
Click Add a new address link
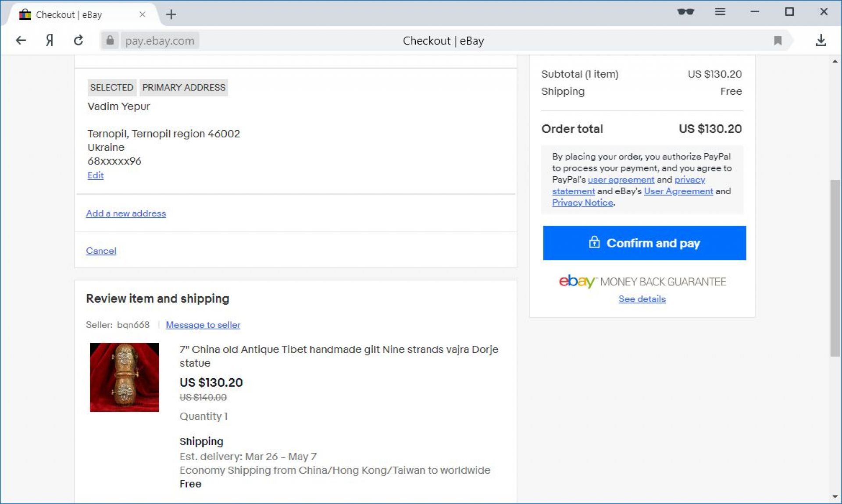[x=126, y=213]
